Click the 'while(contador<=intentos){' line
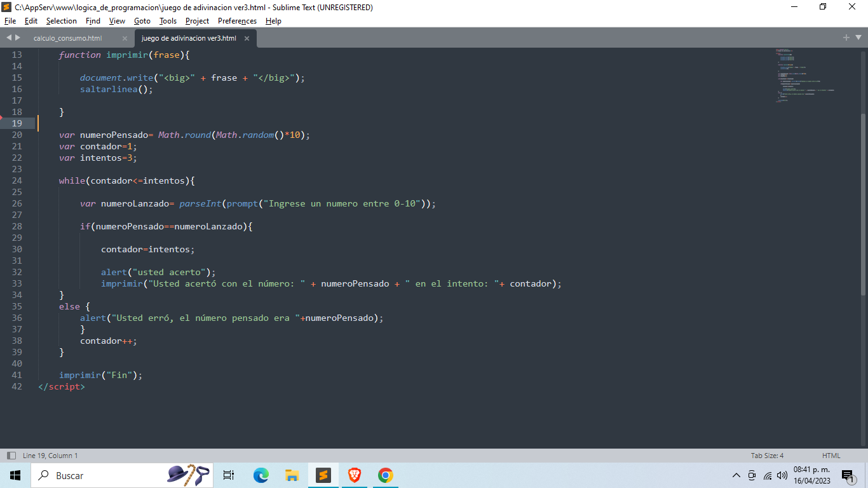The height and width of the screenshot is (488, 868). pyautogui.click(x=127, y=180)
